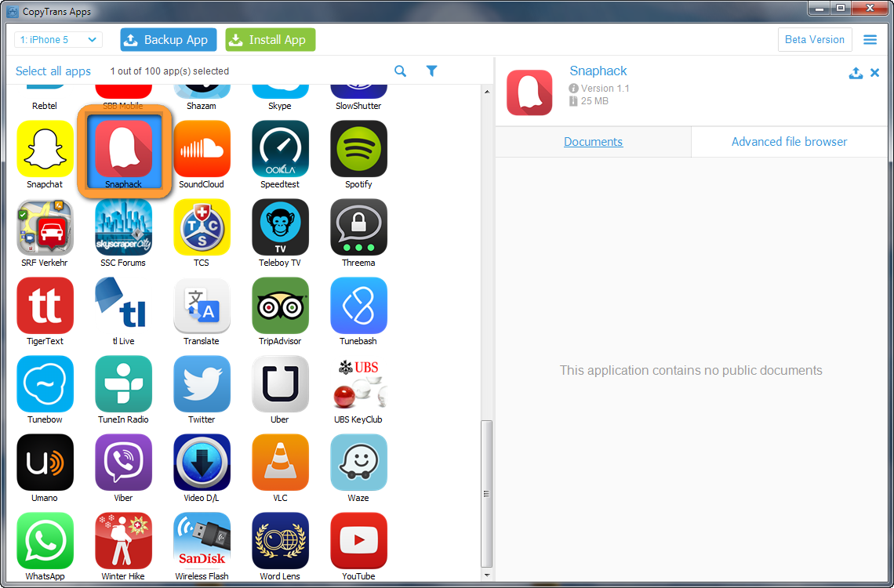Click the app list scrollbar thumb
894x588 pixels.
(486, 493)
